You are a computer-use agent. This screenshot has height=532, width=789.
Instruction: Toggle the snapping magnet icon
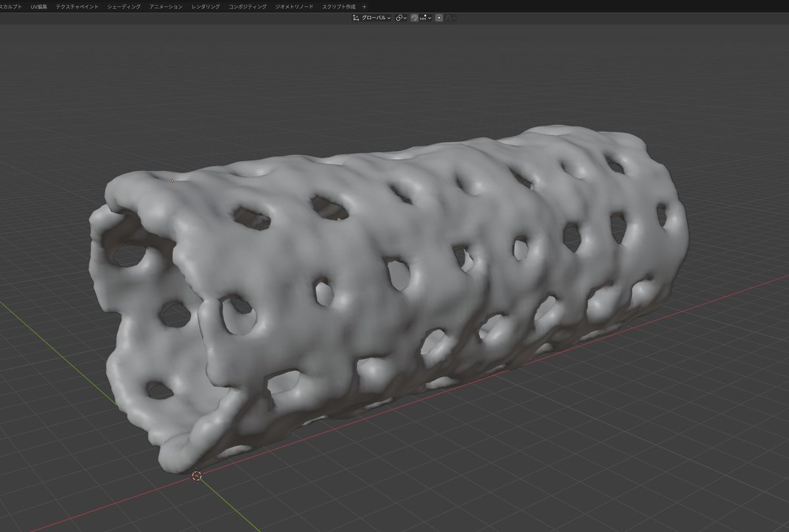click(414, 18)
